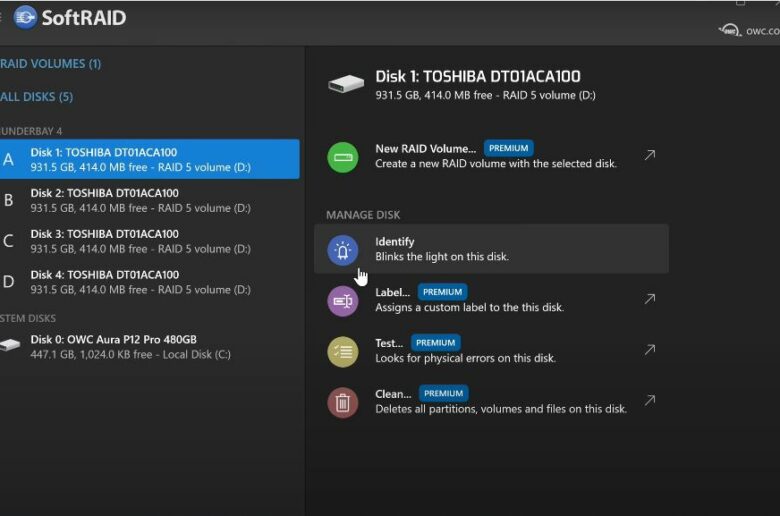
Task: Click the MANAGE DISK section heading
Action: click(363, 215)
